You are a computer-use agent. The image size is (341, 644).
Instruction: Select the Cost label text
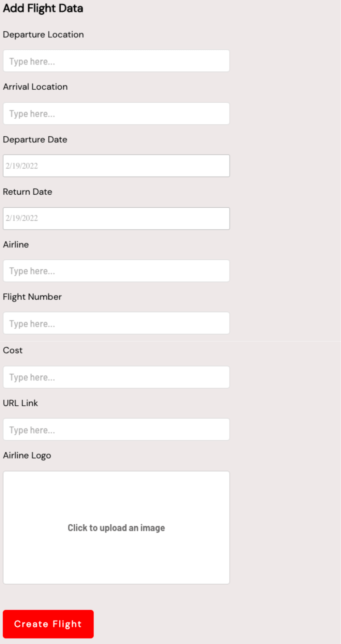13,350
